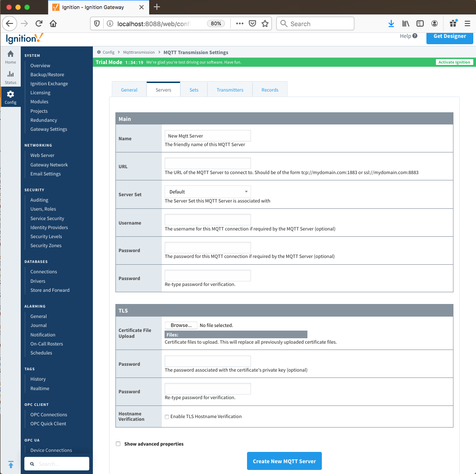
Task: Select the Servers tab
Action: coord(163,90)
